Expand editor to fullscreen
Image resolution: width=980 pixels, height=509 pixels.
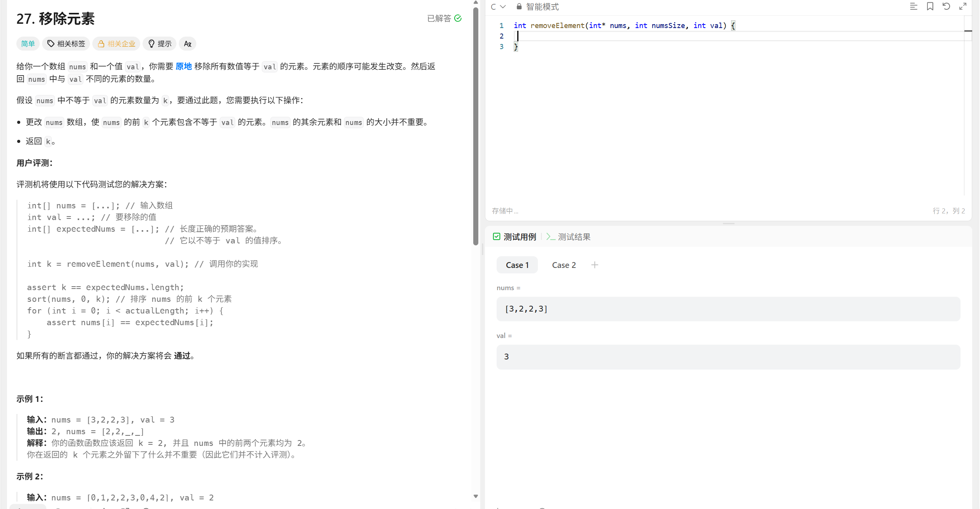pyautogui.click(x=962, y=6)
